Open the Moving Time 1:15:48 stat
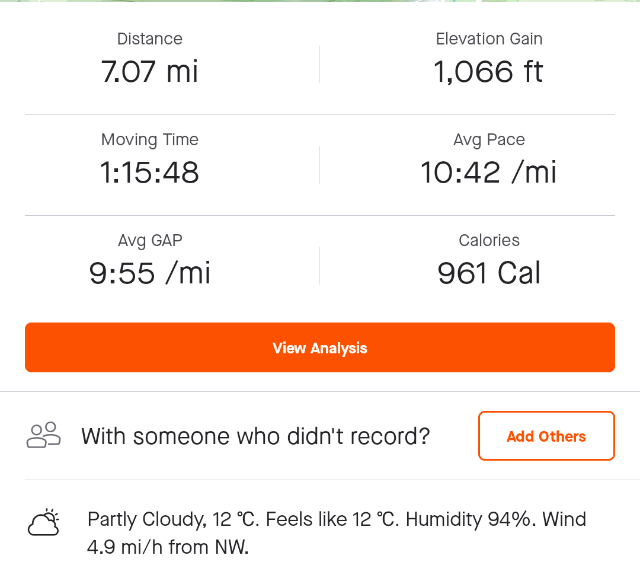Screen dimensions: 640x565 pos(150,159)
